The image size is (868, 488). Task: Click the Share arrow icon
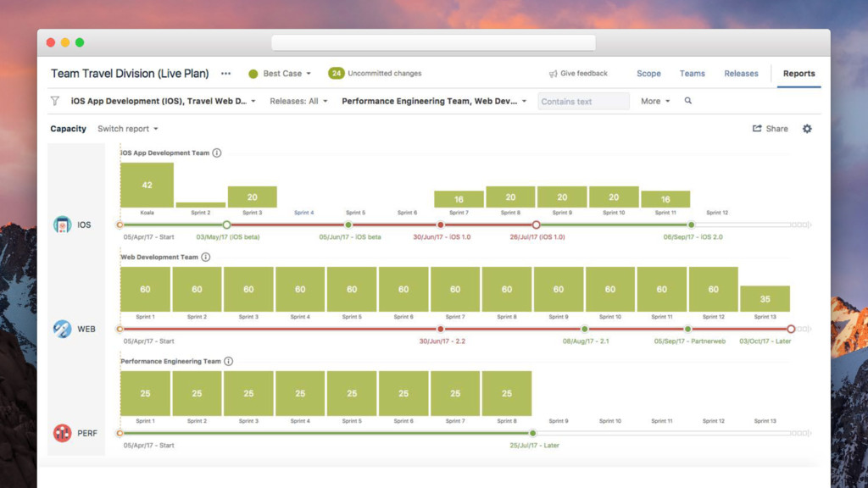pyautogui.click(x=757, y=129)
